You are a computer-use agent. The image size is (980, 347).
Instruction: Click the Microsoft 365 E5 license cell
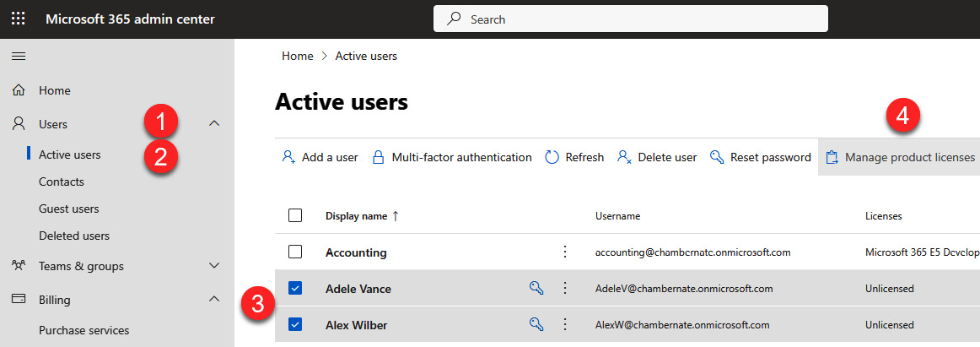923,252
